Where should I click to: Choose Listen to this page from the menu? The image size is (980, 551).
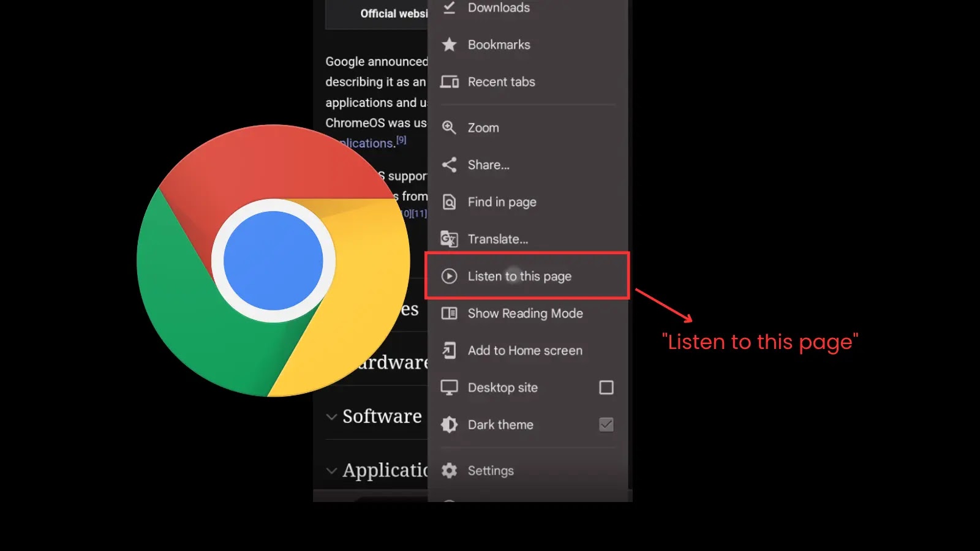[519, 276]
